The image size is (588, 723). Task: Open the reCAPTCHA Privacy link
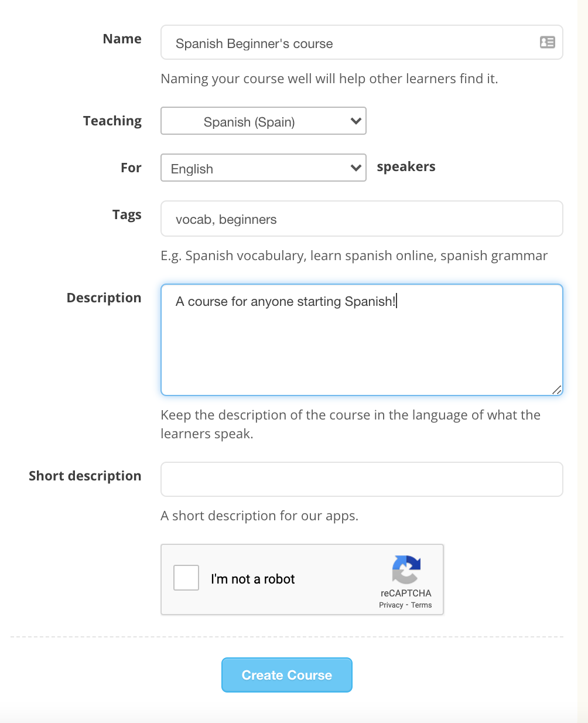[391, 605]
